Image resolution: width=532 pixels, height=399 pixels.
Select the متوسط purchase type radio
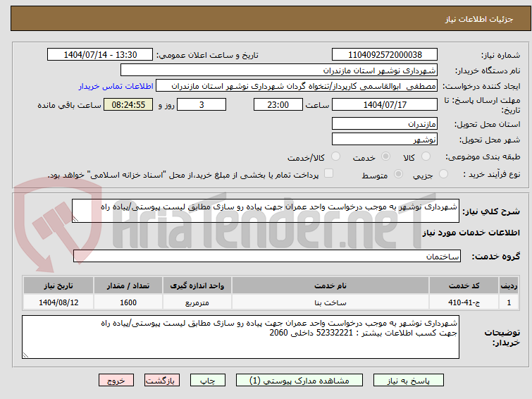[398, 174]
